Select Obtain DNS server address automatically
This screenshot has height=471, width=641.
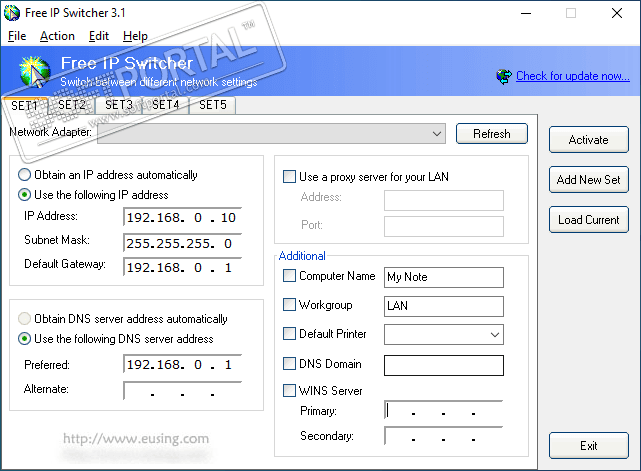(x=123, y=318)
